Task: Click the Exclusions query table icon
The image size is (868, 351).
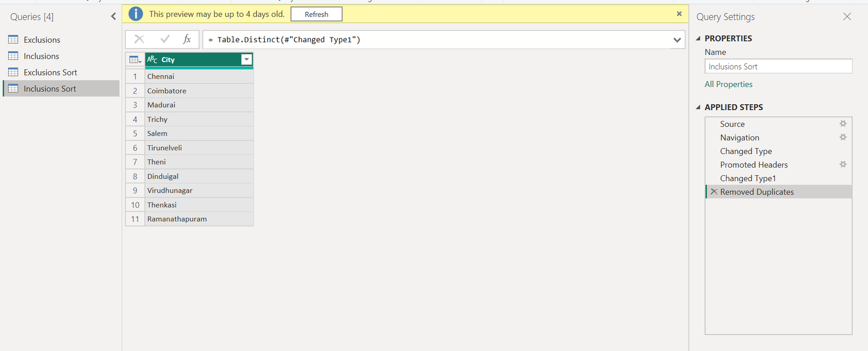Action: (x=14, y=40)
